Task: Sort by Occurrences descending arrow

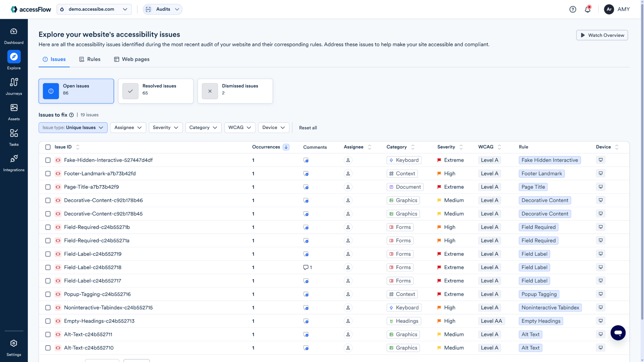Action: (286, 147)
